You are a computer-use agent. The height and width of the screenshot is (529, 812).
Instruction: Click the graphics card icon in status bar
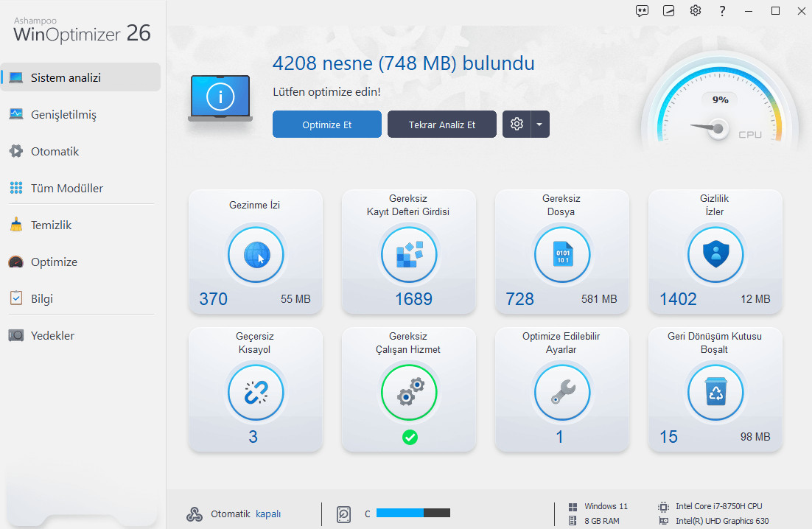point(663,521)
